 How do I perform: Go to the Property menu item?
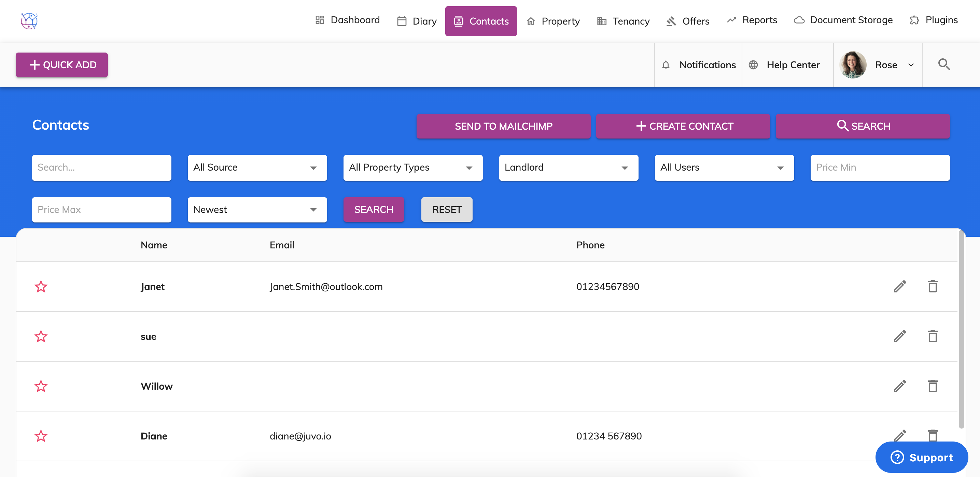553,21
